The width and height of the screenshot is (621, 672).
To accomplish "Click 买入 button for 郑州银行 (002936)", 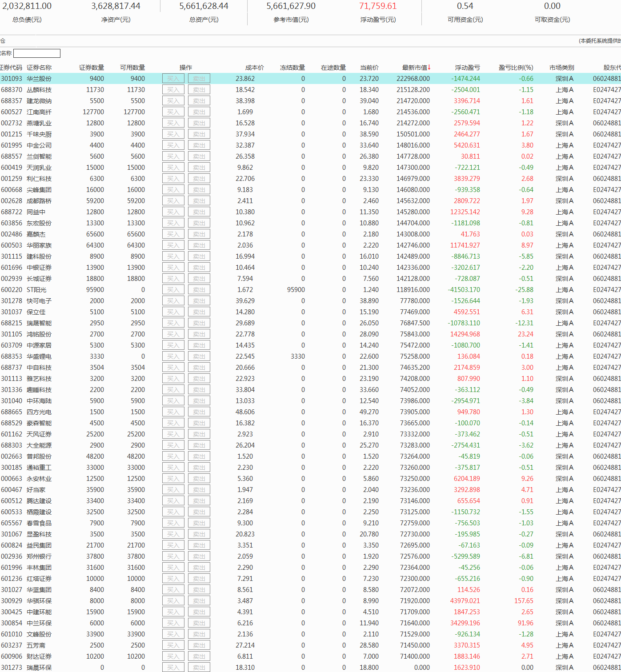I will pos(173,556).
